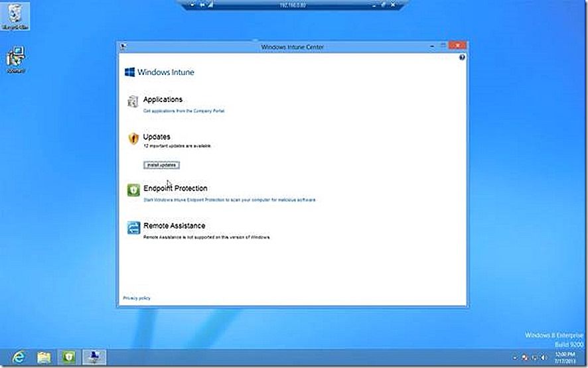Open File Explorer from the taskbar
The image size is (588, 368).
[44, 357]
